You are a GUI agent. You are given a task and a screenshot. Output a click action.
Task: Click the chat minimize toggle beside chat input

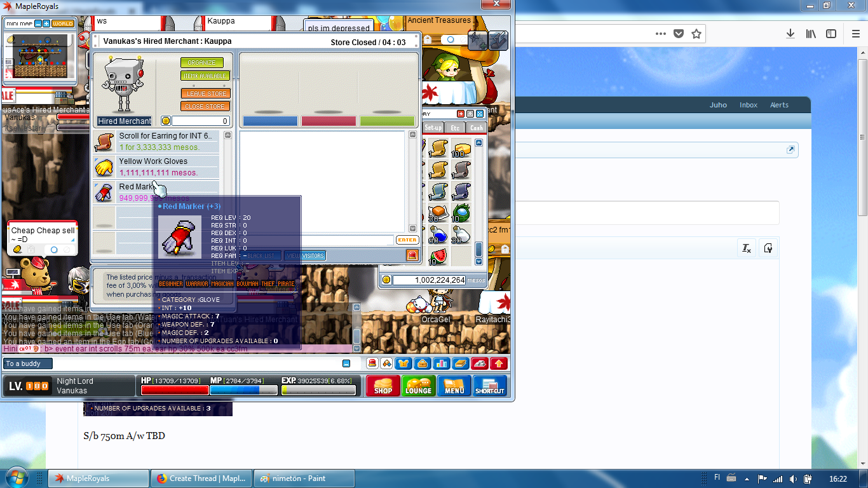click(346, 363)
